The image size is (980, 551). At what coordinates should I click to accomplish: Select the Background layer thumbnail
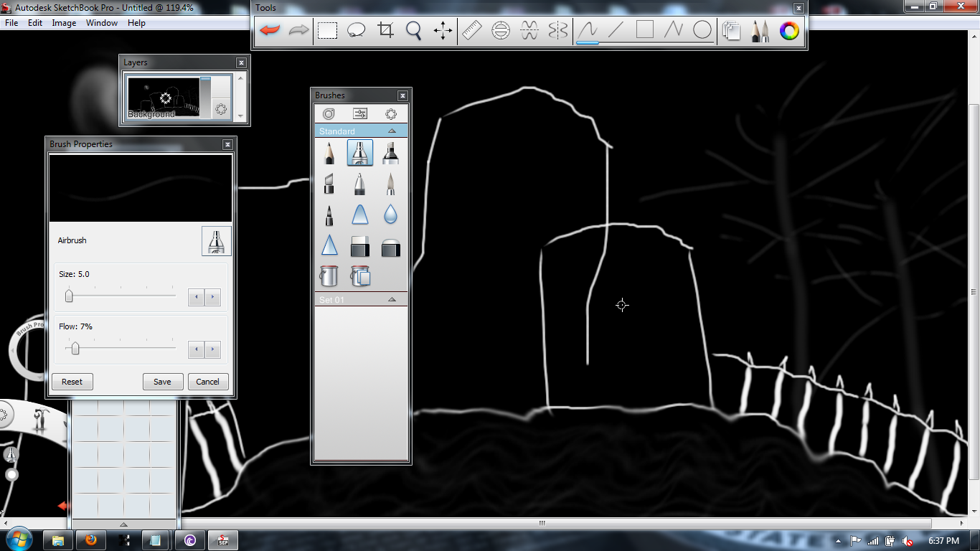(x=164, y=98)
